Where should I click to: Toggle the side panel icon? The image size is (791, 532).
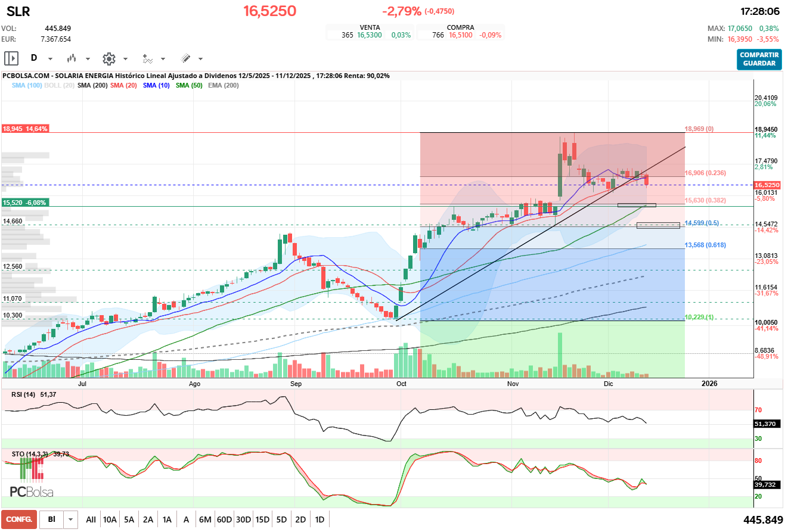[x=11, y=58]
